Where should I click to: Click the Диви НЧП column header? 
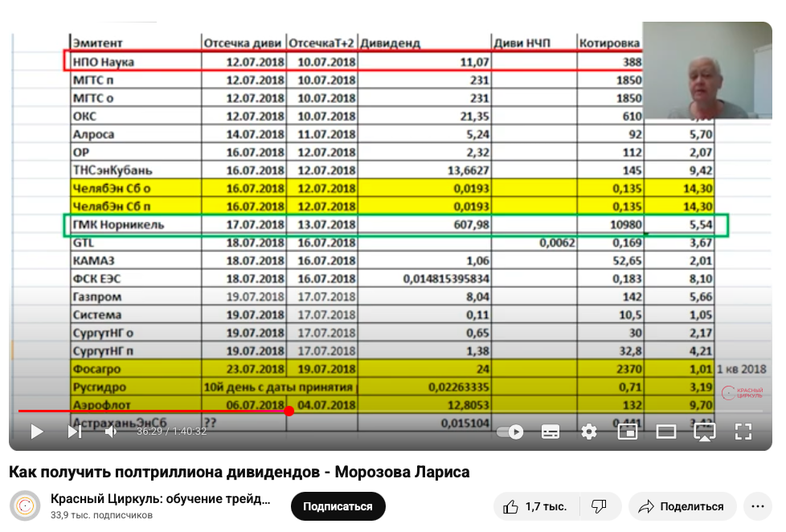point(522,43)
